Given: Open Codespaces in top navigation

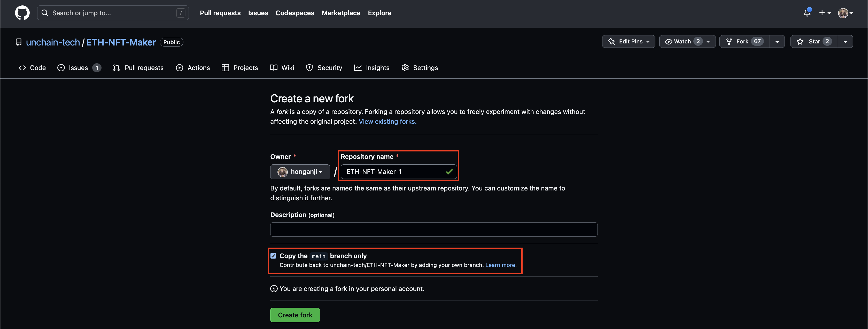Looking at the screenshot, I should tap(295, 13).
